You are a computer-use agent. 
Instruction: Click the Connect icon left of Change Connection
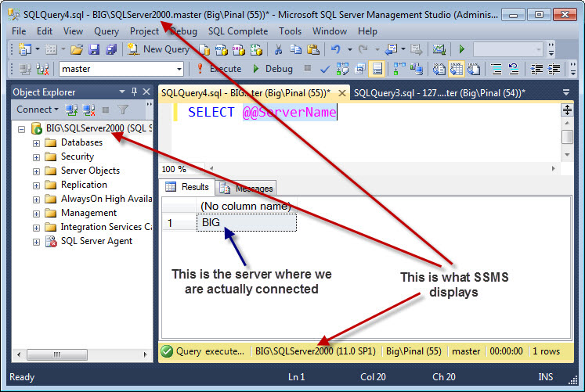25,69
